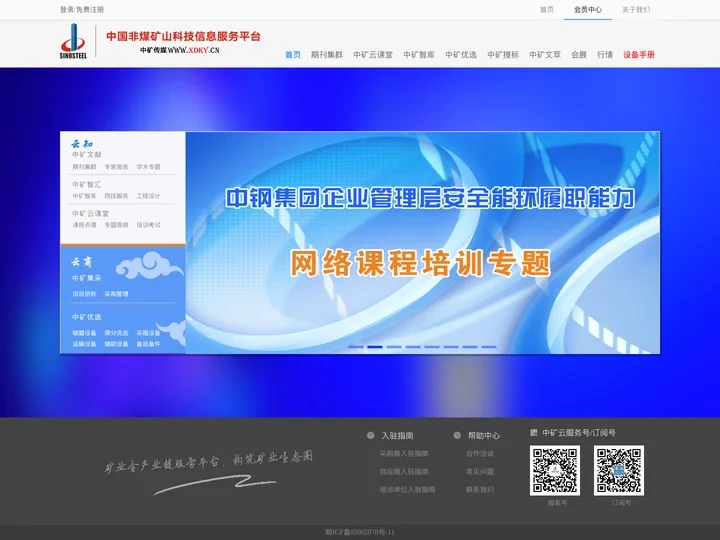The width and height of the screenshot is (720, 540).
Task: Open the 专题视频 sidebar link
Action: 116,225
